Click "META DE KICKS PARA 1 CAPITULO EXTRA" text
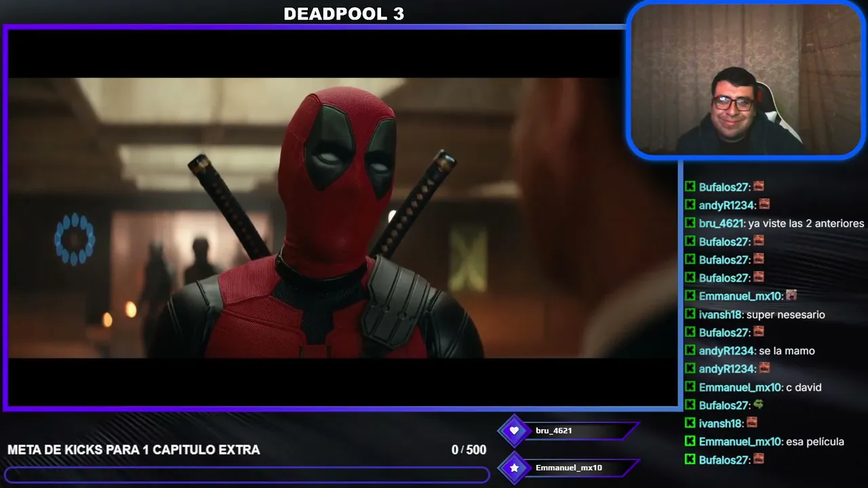This screenshot has width=868, height=488. (134, 450)
